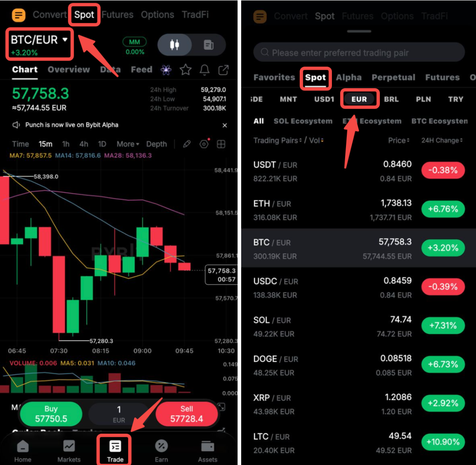Open chart indicator settings icon

205,144
